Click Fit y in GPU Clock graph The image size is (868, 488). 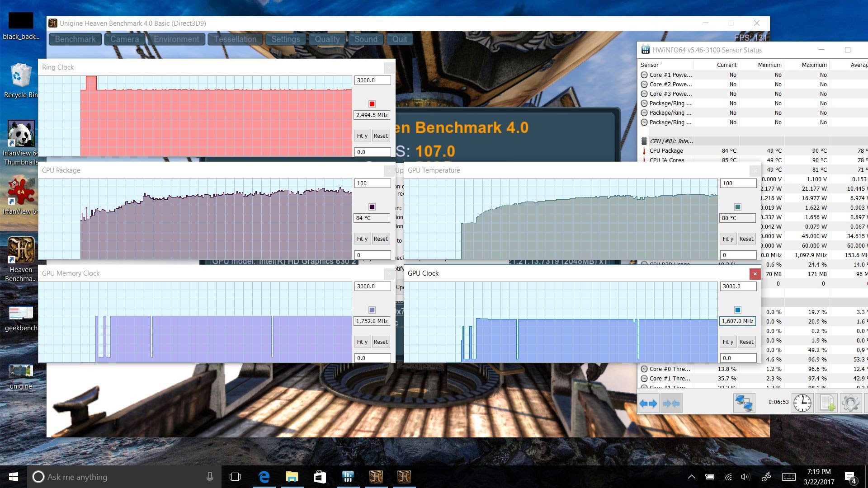coord(728,342)
